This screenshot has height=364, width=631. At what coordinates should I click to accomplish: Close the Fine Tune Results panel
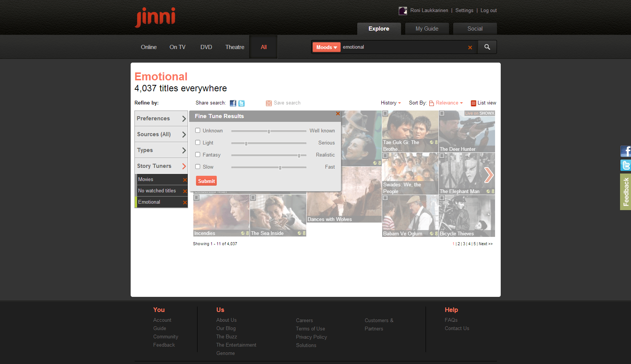coord(338,114)
